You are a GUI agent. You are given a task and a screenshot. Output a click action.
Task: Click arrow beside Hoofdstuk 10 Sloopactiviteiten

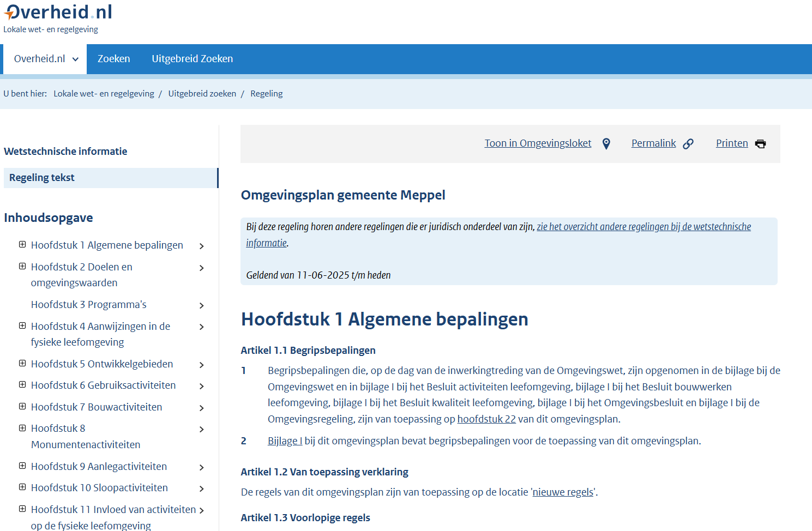coord(202,488)
